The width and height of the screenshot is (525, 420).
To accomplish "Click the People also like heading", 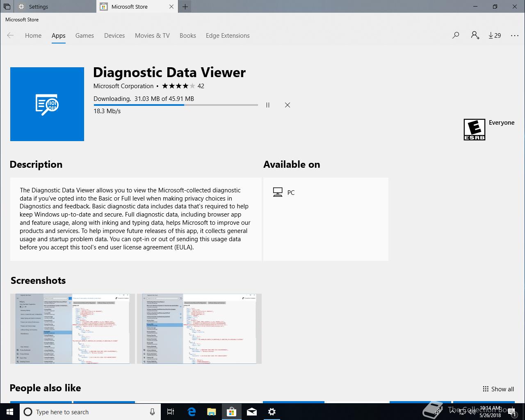I will 45,388.
